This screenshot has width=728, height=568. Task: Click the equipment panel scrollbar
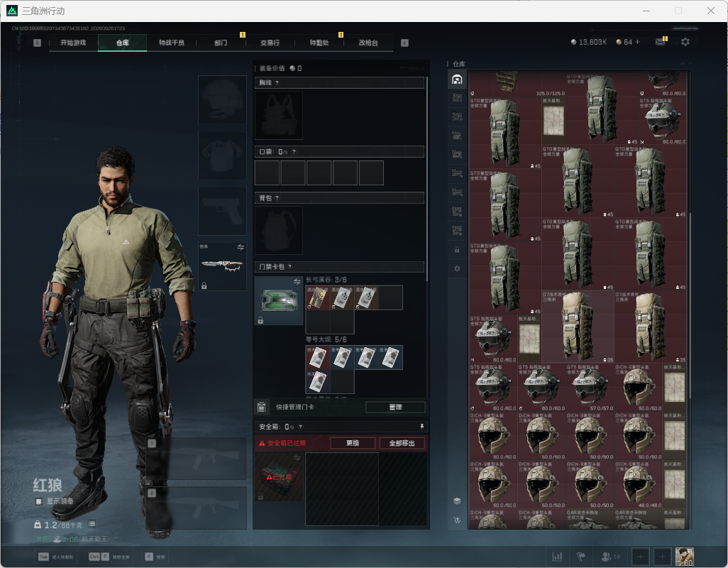(x=426, y=179)
